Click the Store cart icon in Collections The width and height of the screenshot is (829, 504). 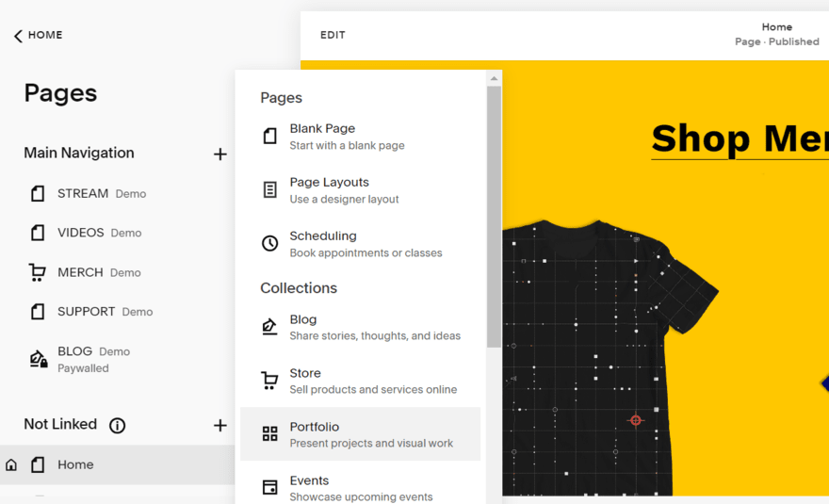point(269,381)
